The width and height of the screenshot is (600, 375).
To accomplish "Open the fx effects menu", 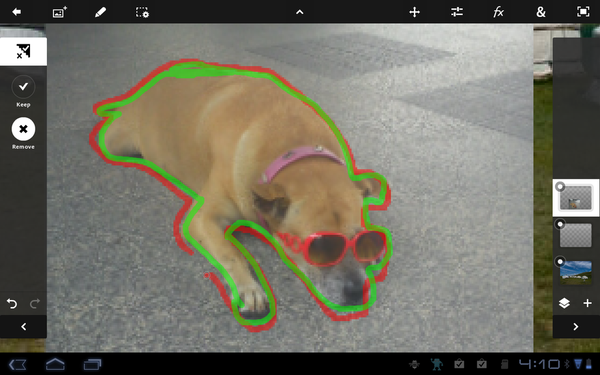I will (498, 12).
